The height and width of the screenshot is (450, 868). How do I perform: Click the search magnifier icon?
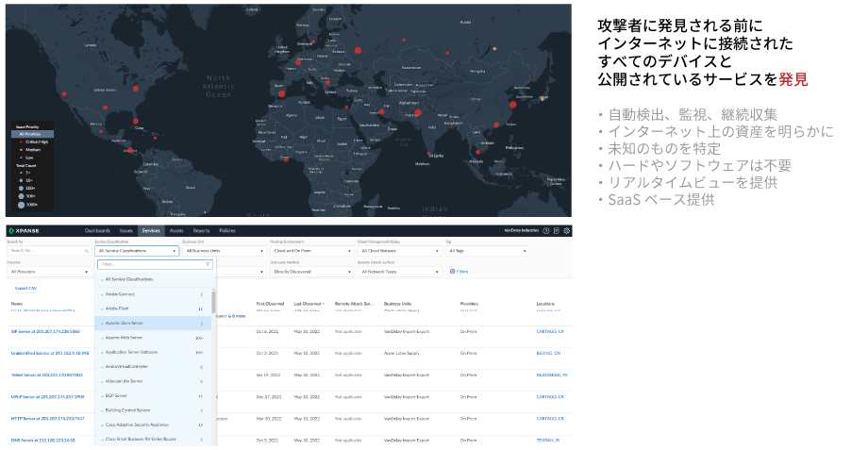[x=87, y=251]
